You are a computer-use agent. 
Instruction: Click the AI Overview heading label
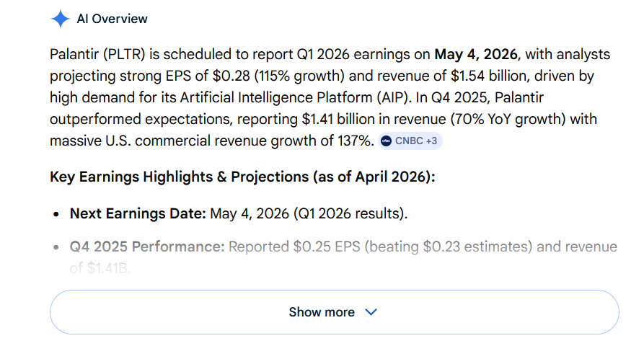tap(112, 19)
